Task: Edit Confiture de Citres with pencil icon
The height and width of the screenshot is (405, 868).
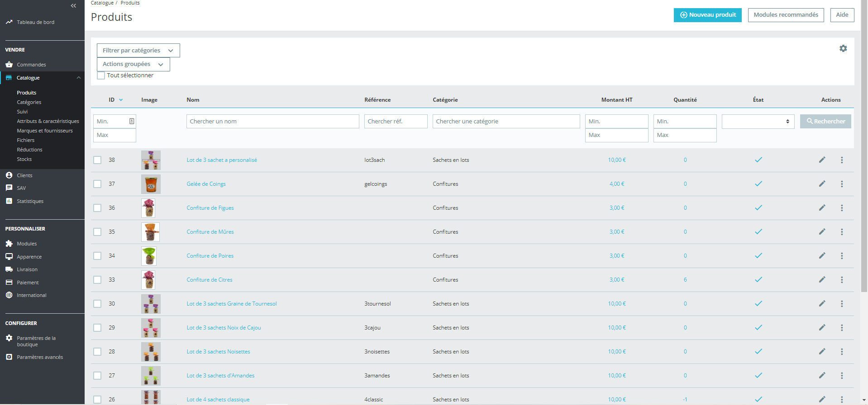Action: (x=822, y=280)
